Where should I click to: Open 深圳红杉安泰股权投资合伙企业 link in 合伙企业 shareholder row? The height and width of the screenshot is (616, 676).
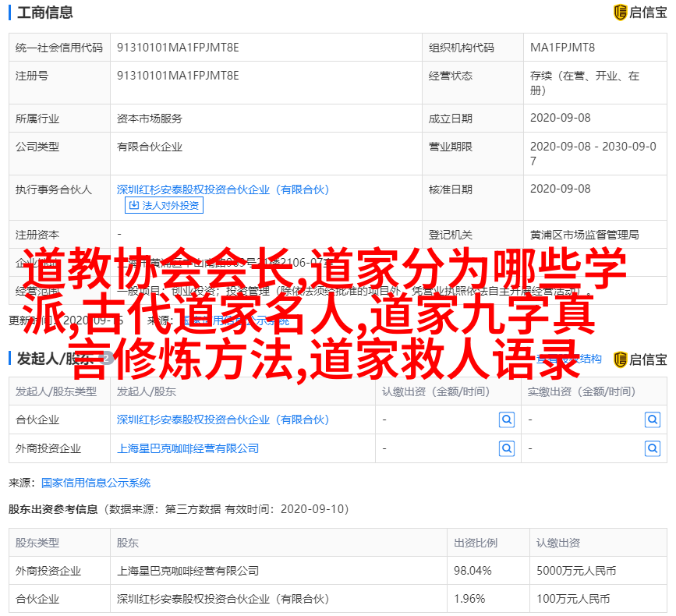coord(223,420)
